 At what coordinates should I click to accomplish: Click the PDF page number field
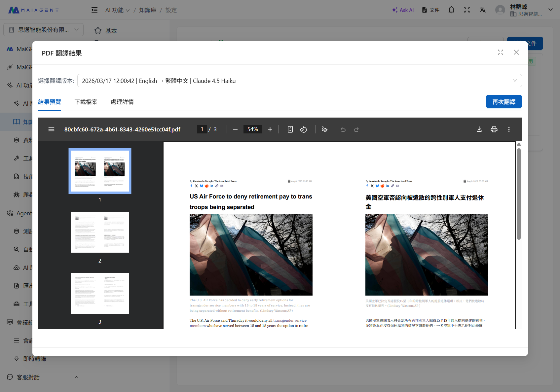coord(202,129)
